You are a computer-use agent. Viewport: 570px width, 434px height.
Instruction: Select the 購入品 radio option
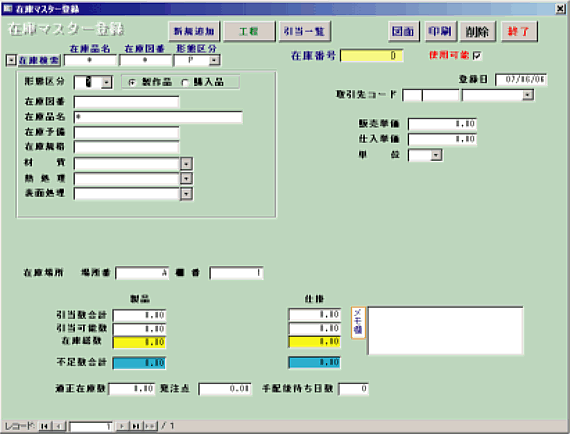point(185,83)
